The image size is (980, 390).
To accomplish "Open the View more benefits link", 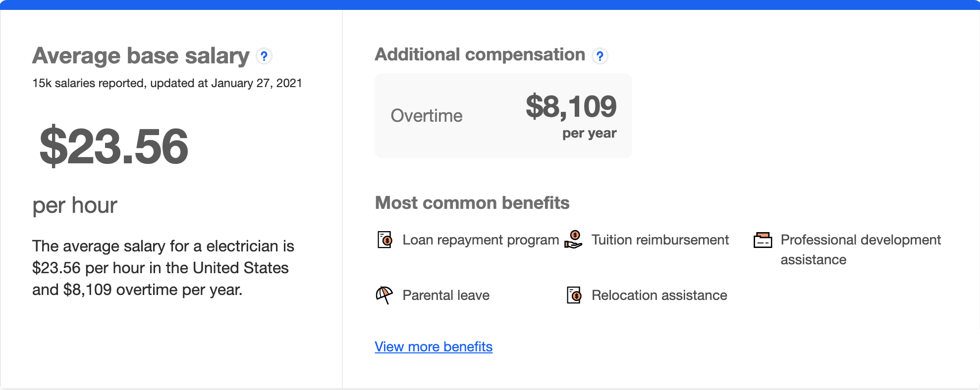I will pos(434,346).
